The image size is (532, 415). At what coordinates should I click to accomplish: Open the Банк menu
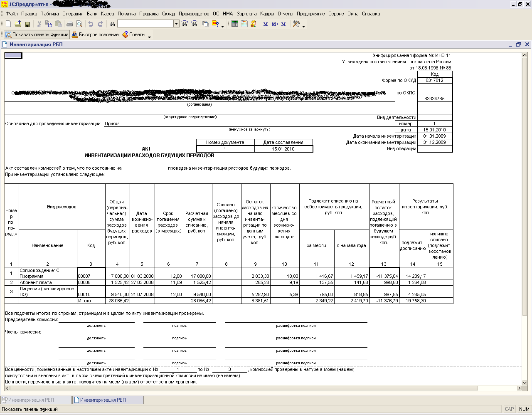pyautogui.click(x=92, y=14)
